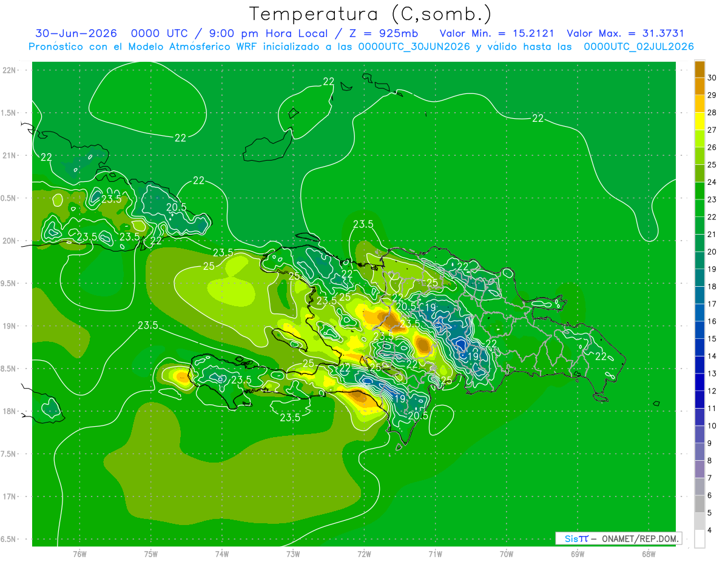Click the legend value "28" on the color bar
The width and height of the screenshot is (728, 562).
(x=712, y=113)
